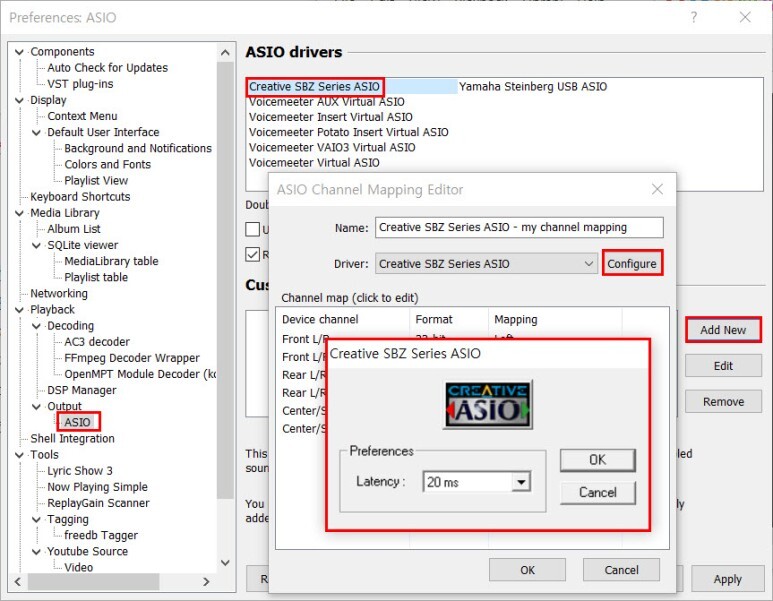
Task: Close the ASIO Channel Mapping Editor
Action: [657, 189]
